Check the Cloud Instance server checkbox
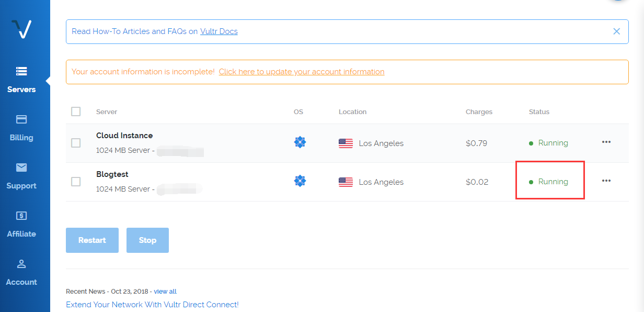The image size is (644, 312). coord(76,143)
